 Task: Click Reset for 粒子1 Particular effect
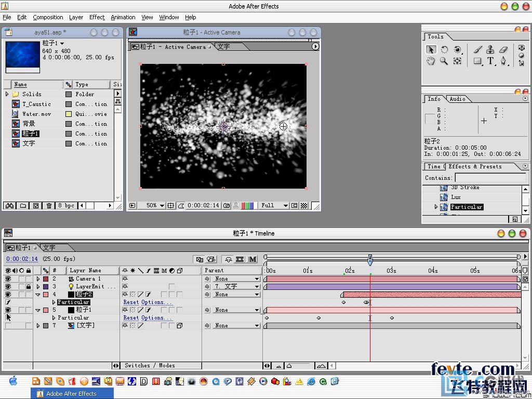point(131,318)
